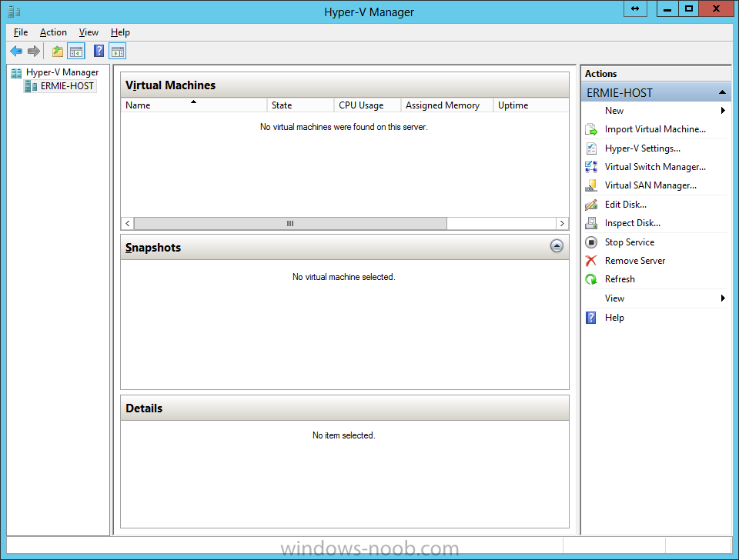
Task: Expand the New submenu arrow
Action: [723, 110]
